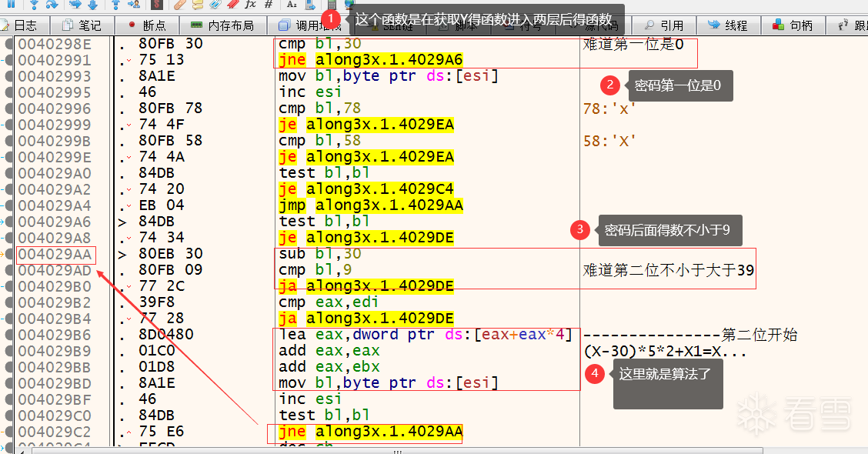This screenshot has width=868, height=454.
Task: Toggle breakpoint bullet at 00402993
Action: click(x=9, y=76)
